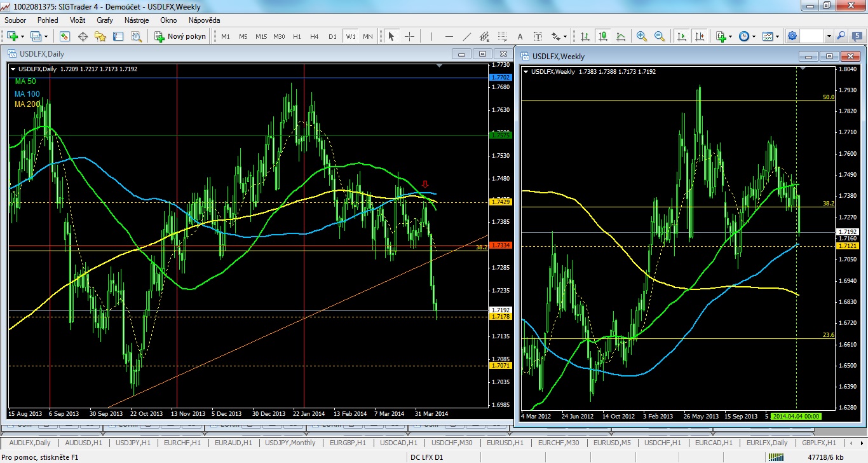Click the search magnifier icon at toolbar right
Screen dimensions: 868x463
click(x=841, y=36)
